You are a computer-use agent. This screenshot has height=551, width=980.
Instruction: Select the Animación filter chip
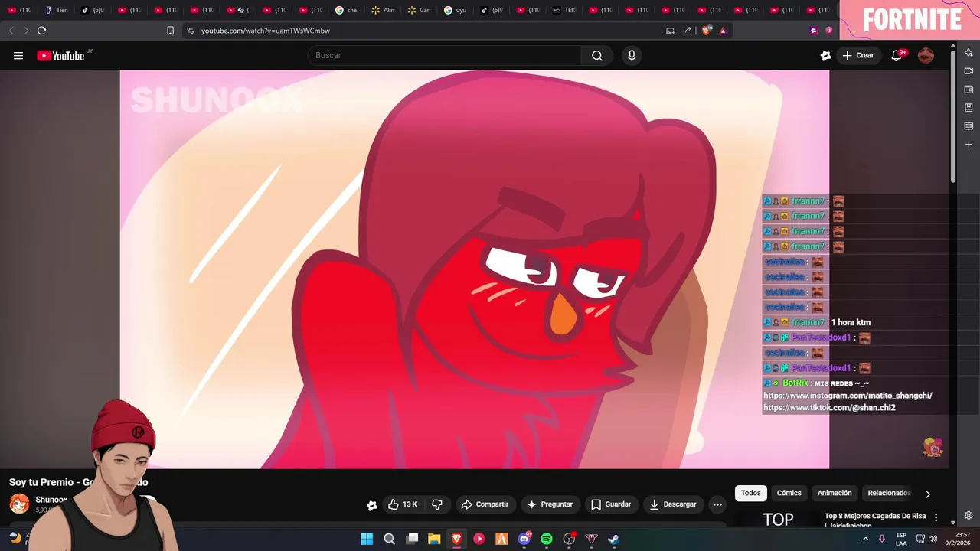[835, 493]
